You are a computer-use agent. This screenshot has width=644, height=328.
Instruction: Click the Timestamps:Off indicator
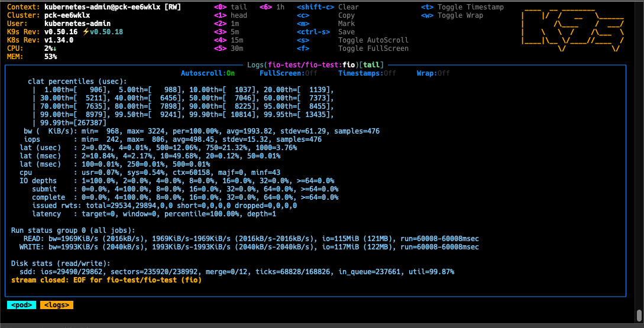(x=367, y=73)
